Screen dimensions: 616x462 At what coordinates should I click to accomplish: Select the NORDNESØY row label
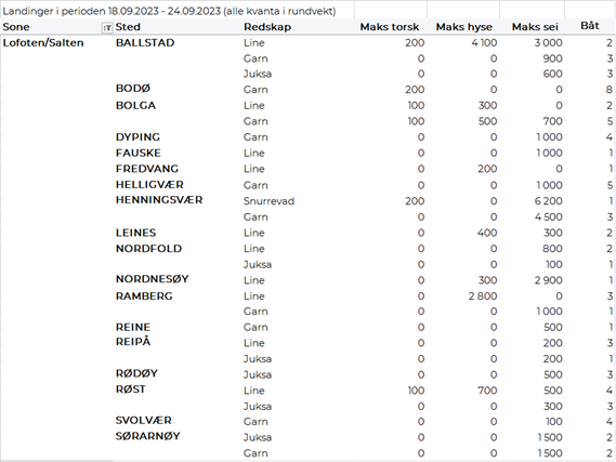(x=153, y=280)
